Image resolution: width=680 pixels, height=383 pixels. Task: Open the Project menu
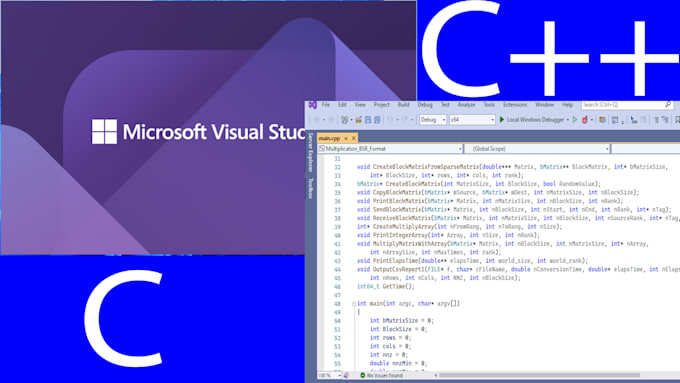tap(382, 105)
